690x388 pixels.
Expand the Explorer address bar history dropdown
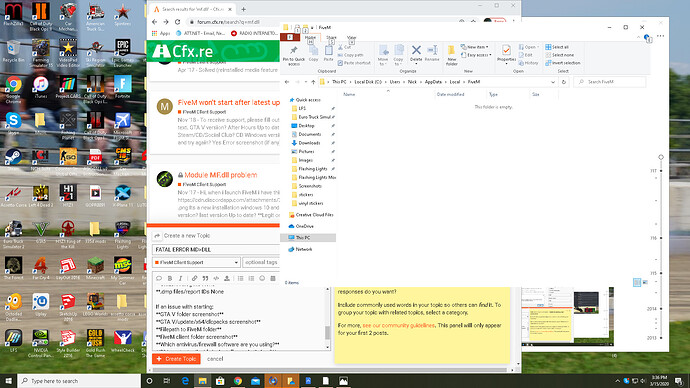pos(553,82)
